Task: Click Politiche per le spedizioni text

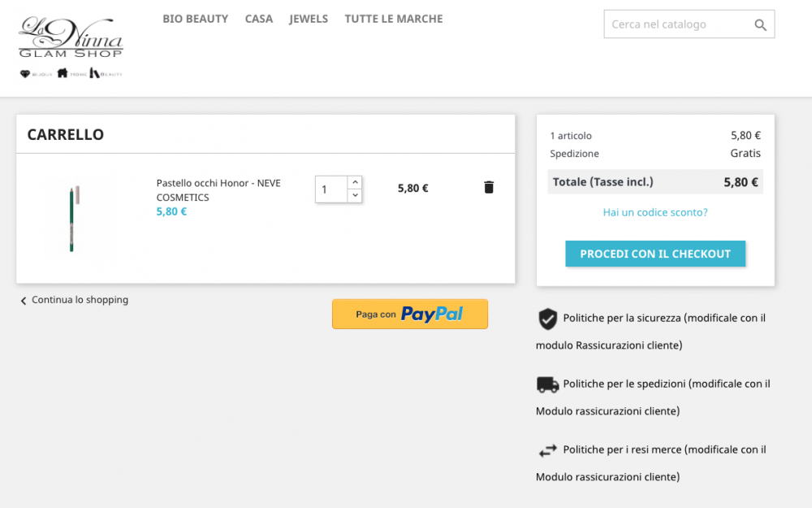Action: (x=654, y=397)
